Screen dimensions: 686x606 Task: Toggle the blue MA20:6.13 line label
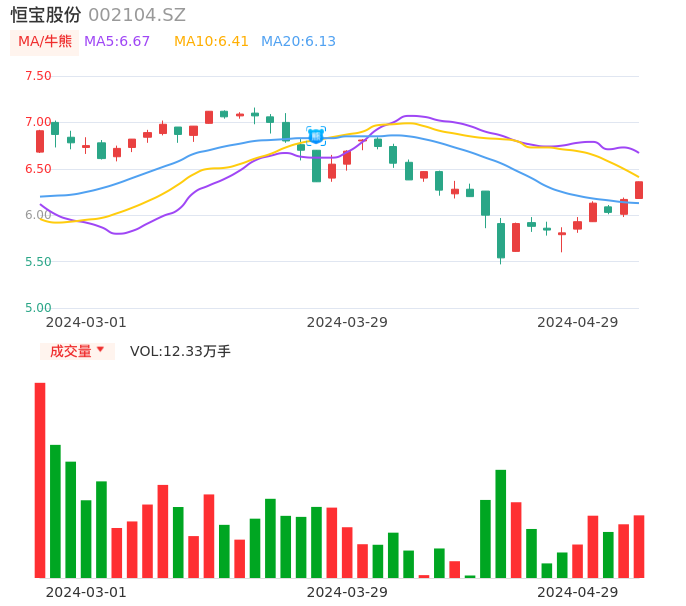coord(298,42)
